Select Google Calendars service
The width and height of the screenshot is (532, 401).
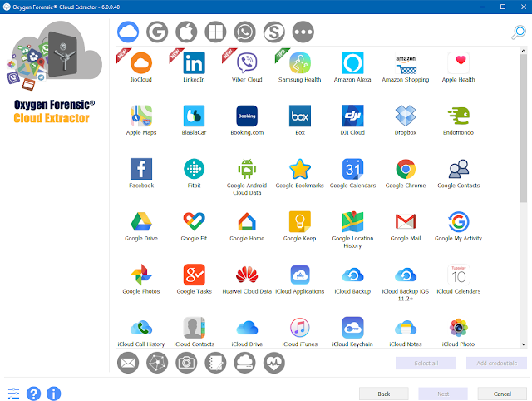pyautogui.click(x=352, y=173)
